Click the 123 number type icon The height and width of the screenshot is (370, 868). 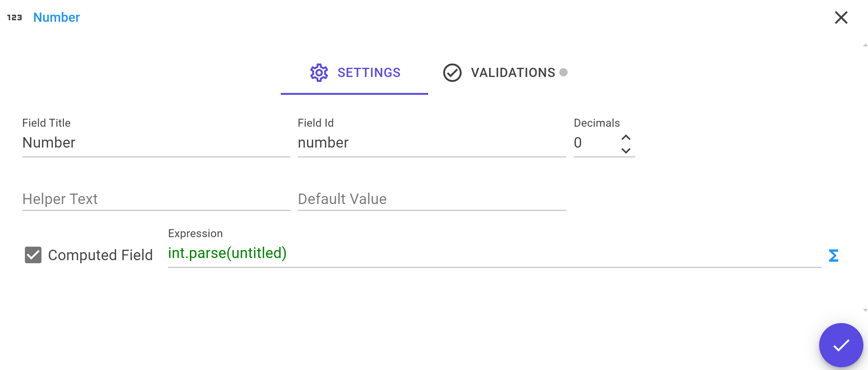[x=14, y=17]
